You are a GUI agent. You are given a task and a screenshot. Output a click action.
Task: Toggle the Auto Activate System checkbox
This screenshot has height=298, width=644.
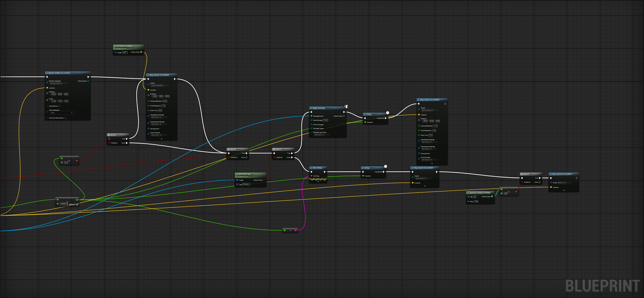(x=65, y=118)
